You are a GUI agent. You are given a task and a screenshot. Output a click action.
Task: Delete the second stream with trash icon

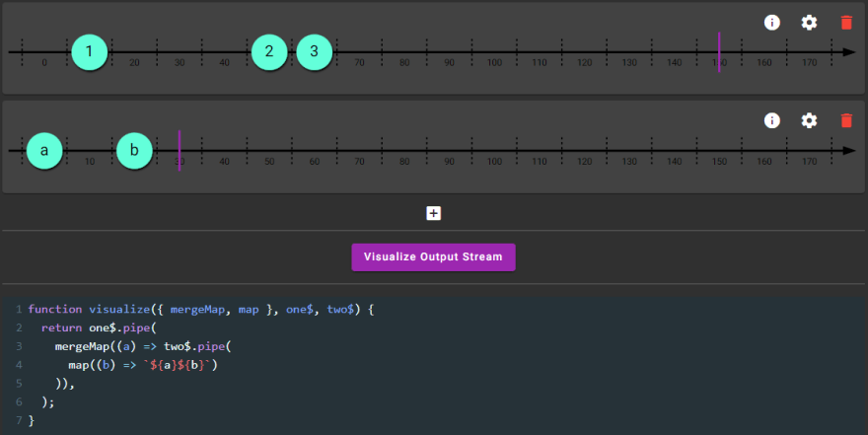[846, 120]
